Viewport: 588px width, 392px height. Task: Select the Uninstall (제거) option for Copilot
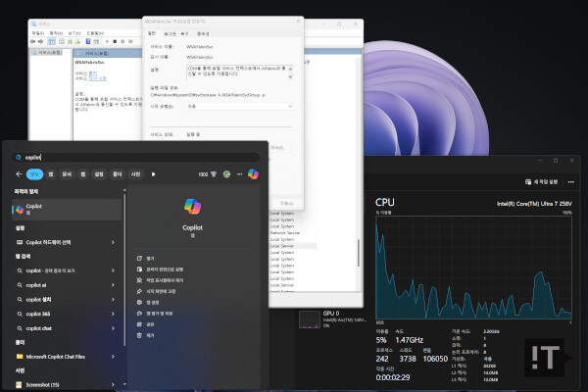tap(150, 334)
